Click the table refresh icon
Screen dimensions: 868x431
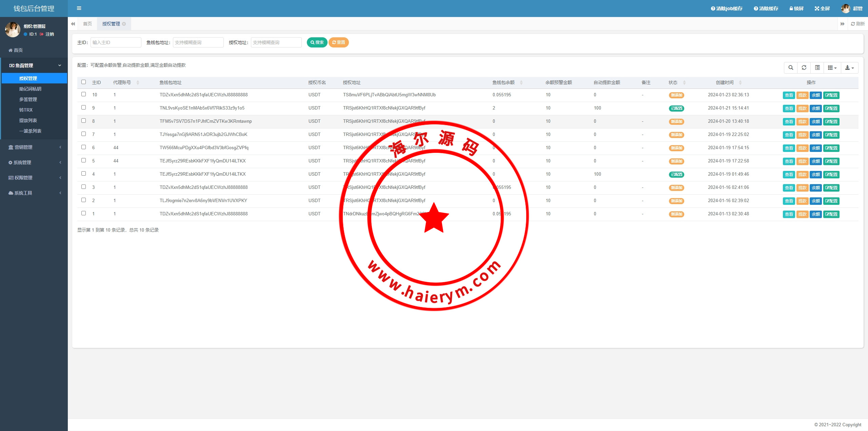[804, 68]
